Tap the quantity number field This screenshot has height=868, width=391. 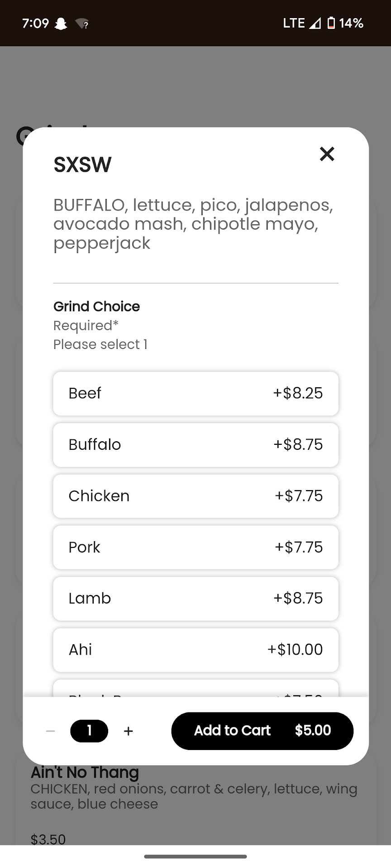pos(89,731)
